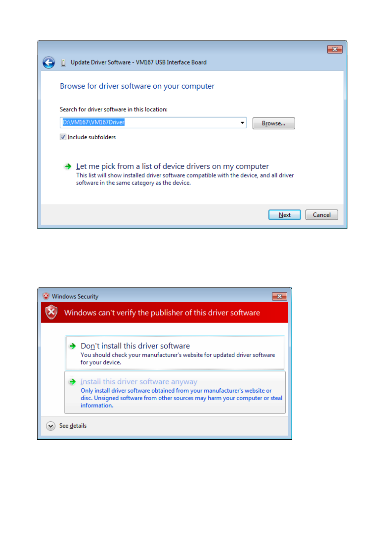392x555 pixels.
Task: Click the green arrow beside Let me pick
Action: (x=68, y=167)
